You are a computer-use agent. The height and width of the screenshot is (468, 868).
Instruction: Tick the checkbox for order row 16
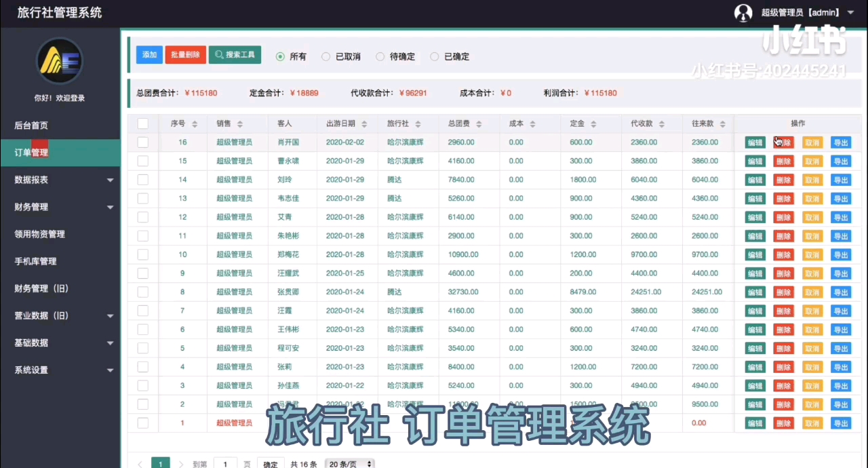[142, 142]
